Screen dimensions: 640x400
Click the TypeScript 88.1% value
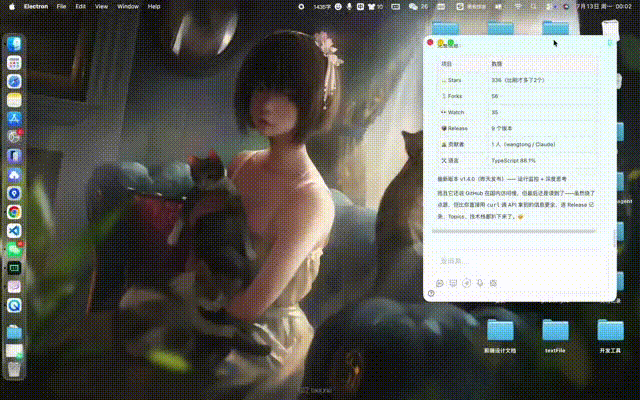coord(513,160)
